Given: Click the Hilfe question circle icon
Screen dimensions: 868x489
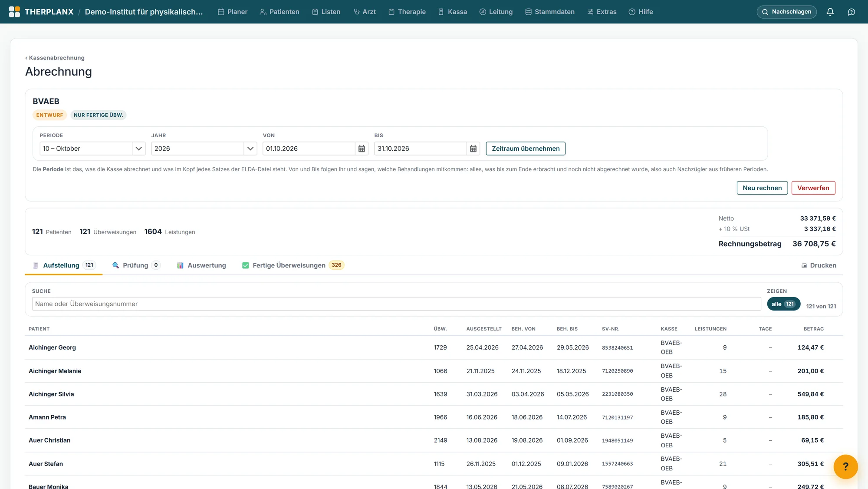Looking at the screenshot, I should tap(632, 12).
